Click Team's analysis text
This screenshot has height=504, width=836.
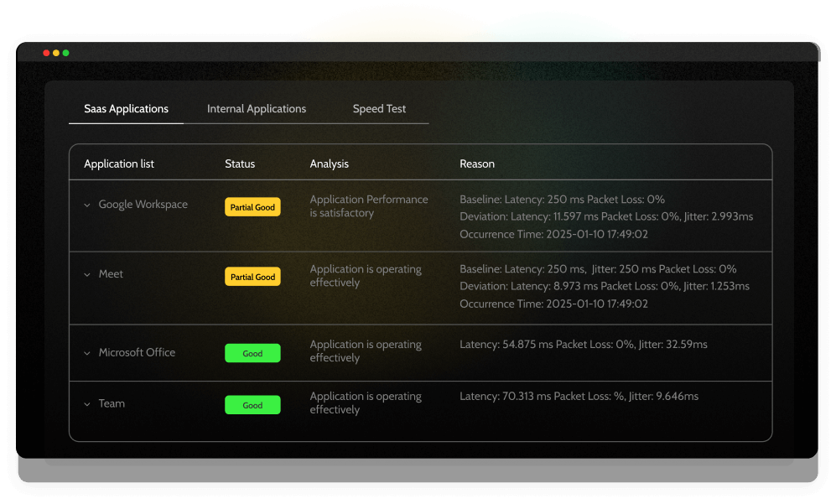(366, 403)
